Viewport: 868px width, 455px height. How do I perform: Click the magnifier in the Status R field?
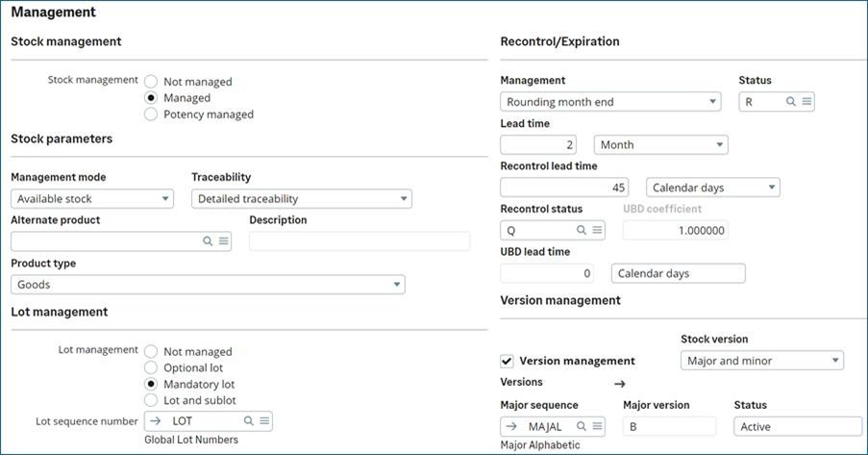(x=791, y=101)
